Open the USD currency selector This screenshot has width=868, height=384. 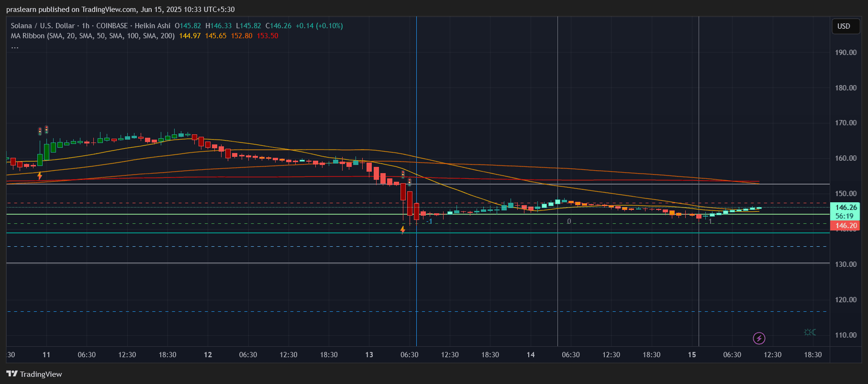[x=844, y=26]
